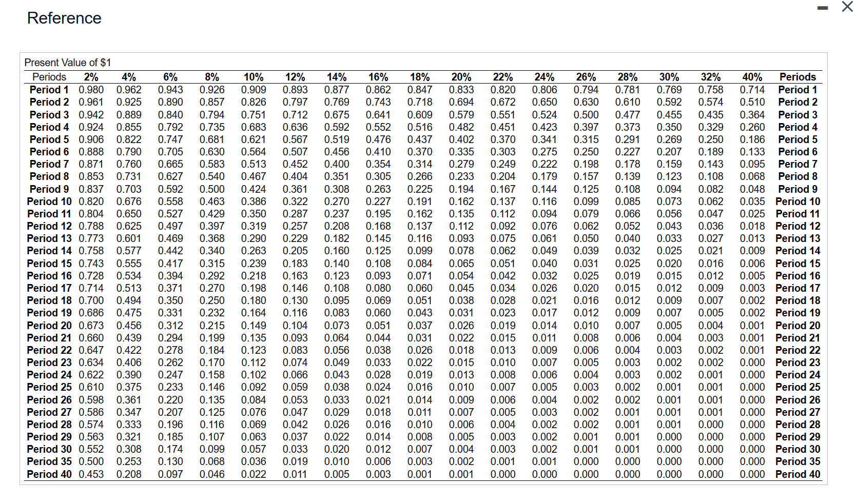This screenshot has height=504, width=858.
Task: Select the 30% column header
Action: (669, 77)
